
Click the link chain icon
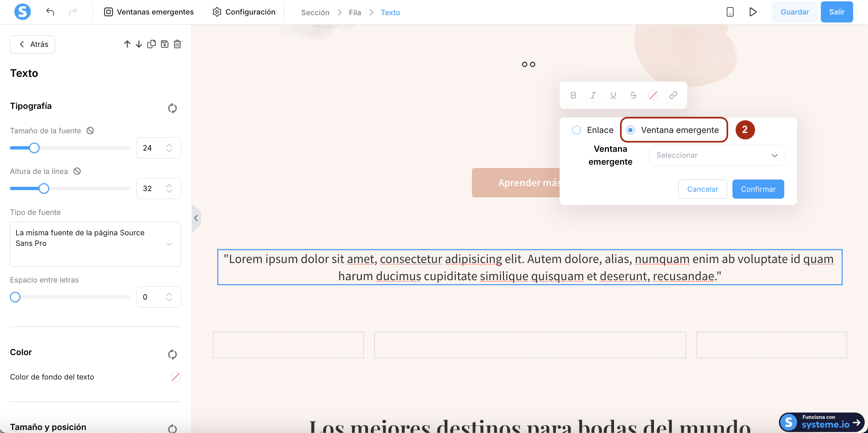pos(673,95)
